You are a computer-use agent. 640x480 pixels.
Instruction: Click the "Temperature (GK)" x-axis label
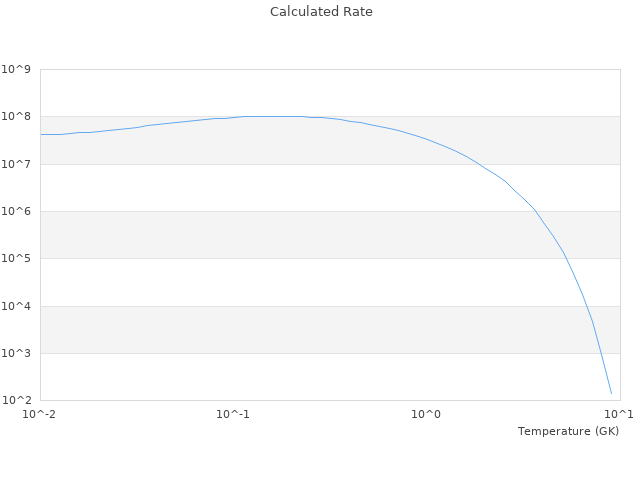[x=568, y=431]
